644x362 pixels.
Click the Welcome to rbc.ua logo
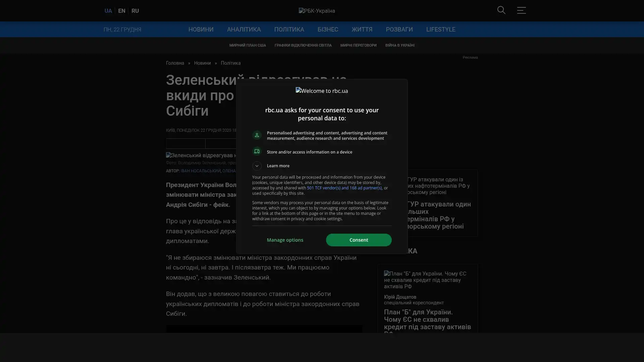pos(322,91)
